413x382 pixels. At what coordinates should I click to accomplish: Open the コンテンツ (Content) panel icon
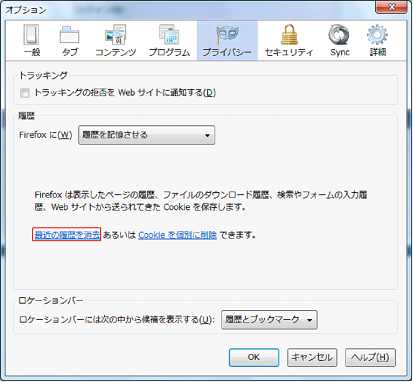[116, 35]
